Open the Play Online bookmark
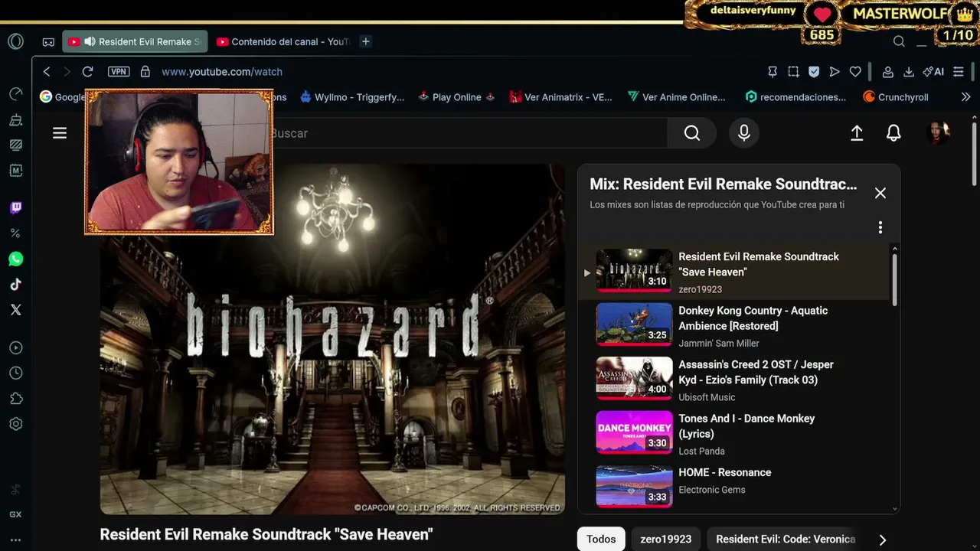Screen dimensions: 980x551 (456, 97)
